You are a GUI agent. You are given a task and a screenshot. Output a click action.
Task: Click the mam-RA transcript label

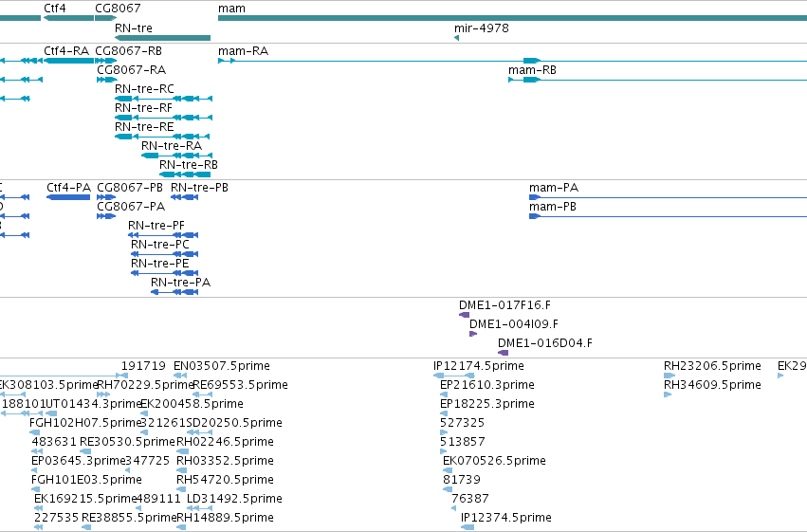point(243,51)
